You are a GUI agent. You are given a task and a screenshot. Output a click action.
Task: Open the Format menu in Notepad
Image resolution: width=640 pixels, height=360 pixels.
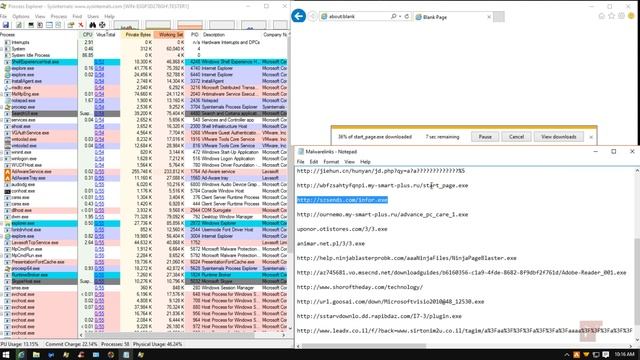click(331, 162)
